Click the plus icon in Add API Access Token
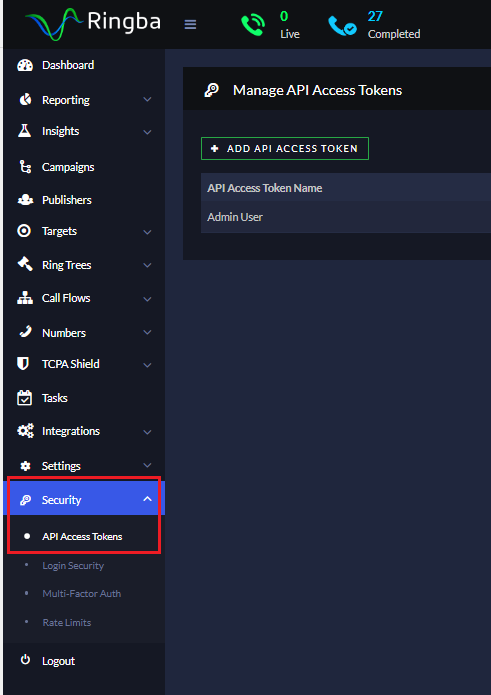Viewport: 491px width, 695px height. (214, 148)
